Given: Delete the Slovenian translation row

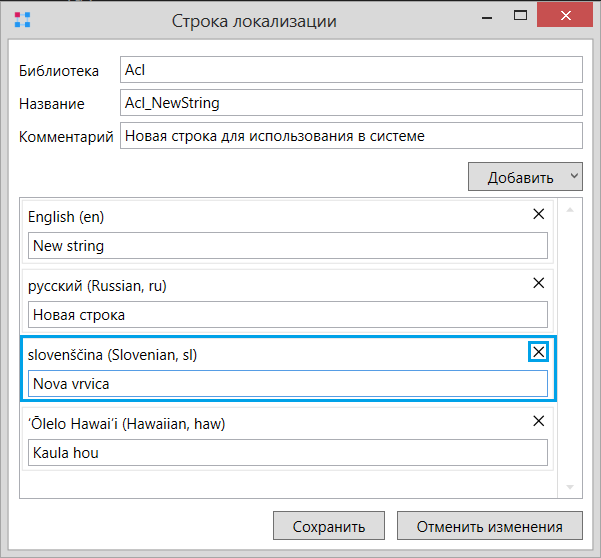Looking at the screenshot, I should 539,352.
